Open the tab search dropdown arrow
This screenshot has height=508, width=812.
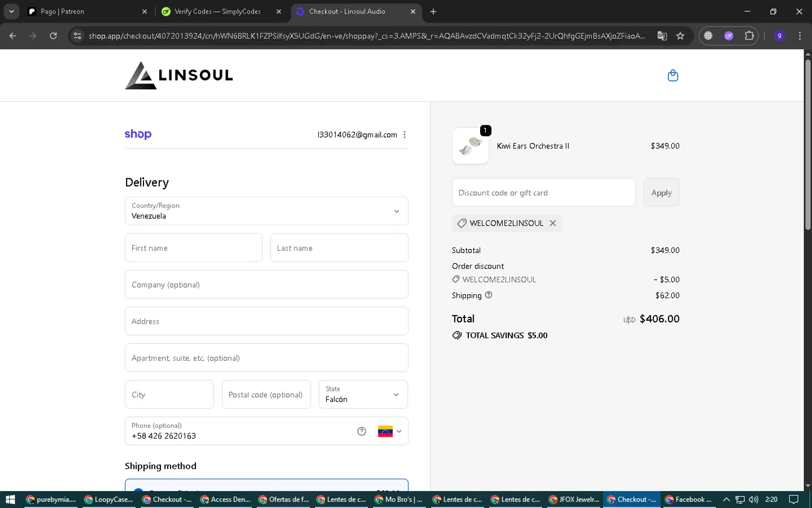pos(11,11)
